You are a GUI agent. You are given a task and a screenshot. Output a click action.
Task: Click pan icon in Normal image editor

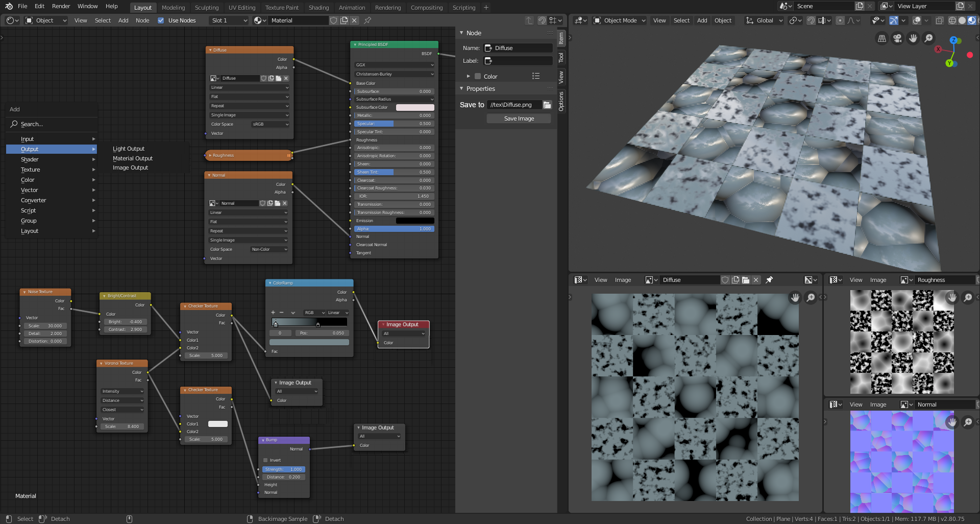click(952, 422)
